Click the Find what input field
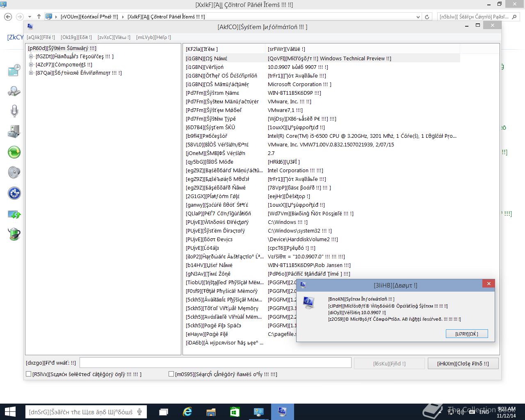The width and height of the screenshot is (525, 420). 215,363
